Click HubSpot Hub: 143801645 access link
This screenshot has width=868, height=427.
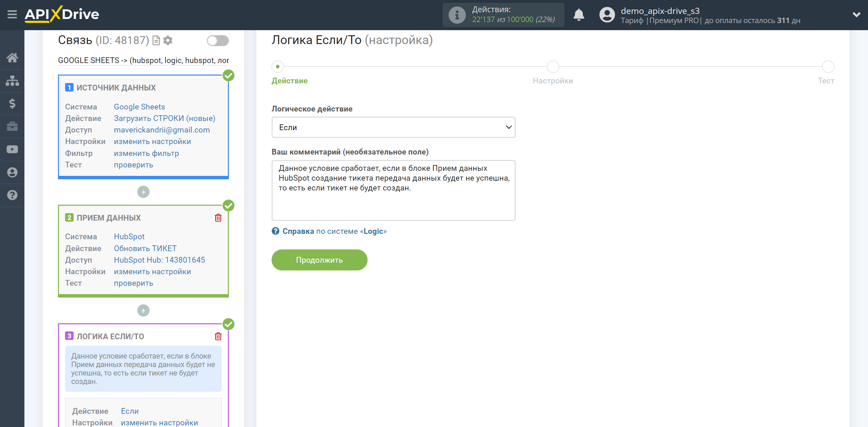(x=159, y=260)
